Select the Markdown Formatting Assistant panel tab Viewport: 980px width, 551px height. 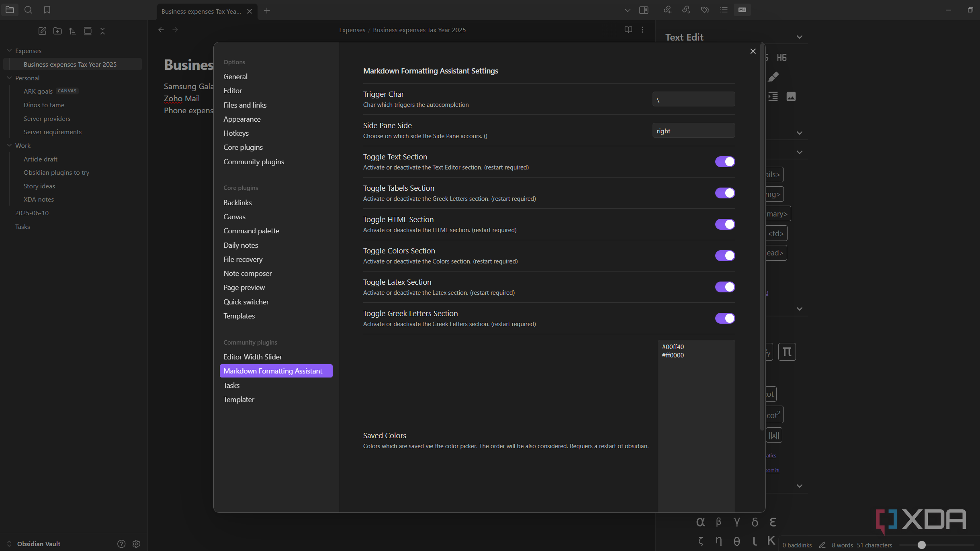pyautogui.click(x=742, y=10)
